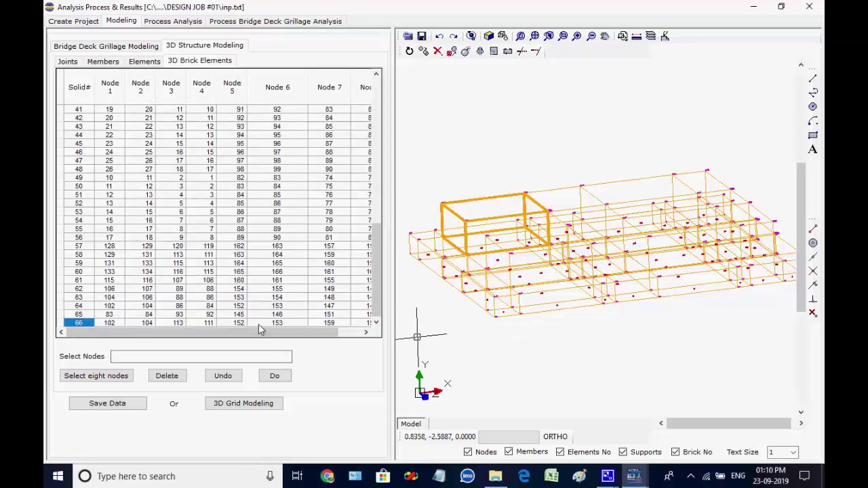The height and width of the screenshot is (488, 868).
Task: Activate the 3D orbit view icon
Action: pos(471,36)
